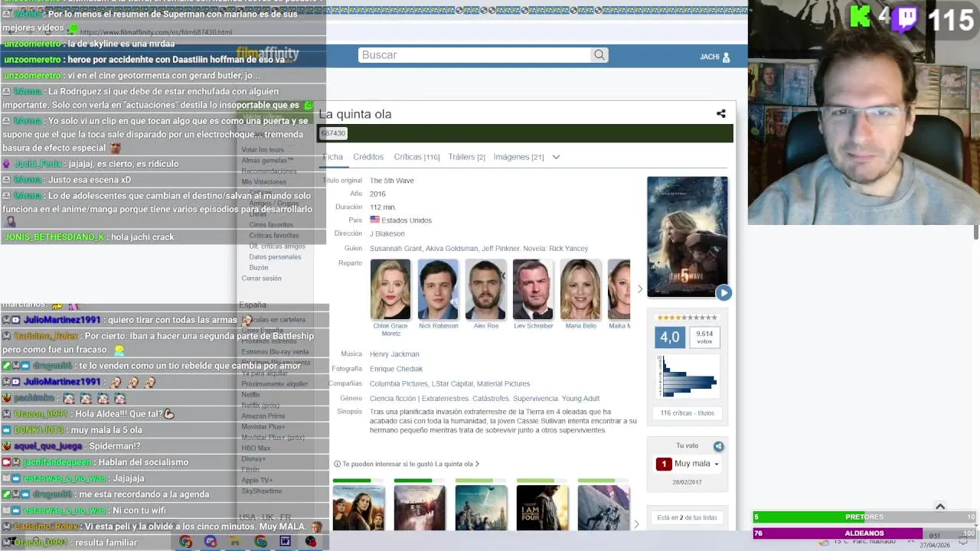Screen dimensions: 980x551
Task: Show next cast members with right arrow
Action: click(640, 289)
